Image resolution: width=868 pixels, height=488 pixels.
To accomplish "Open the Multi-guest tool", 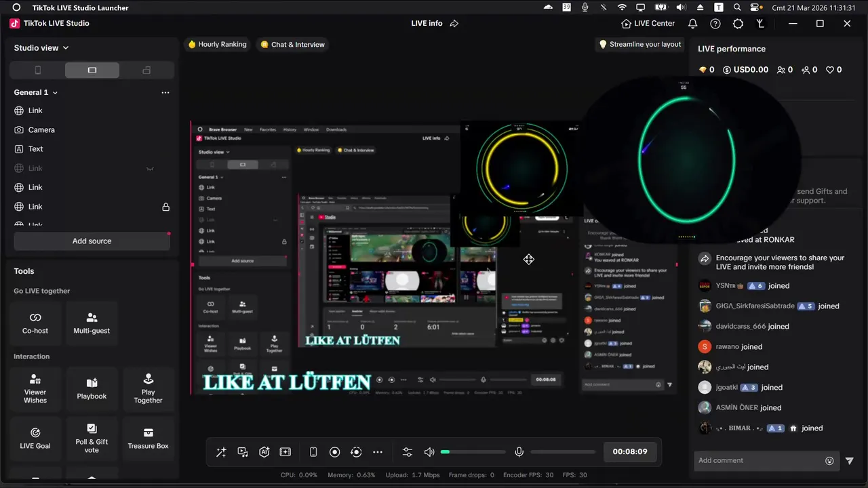I will [92, 323].
